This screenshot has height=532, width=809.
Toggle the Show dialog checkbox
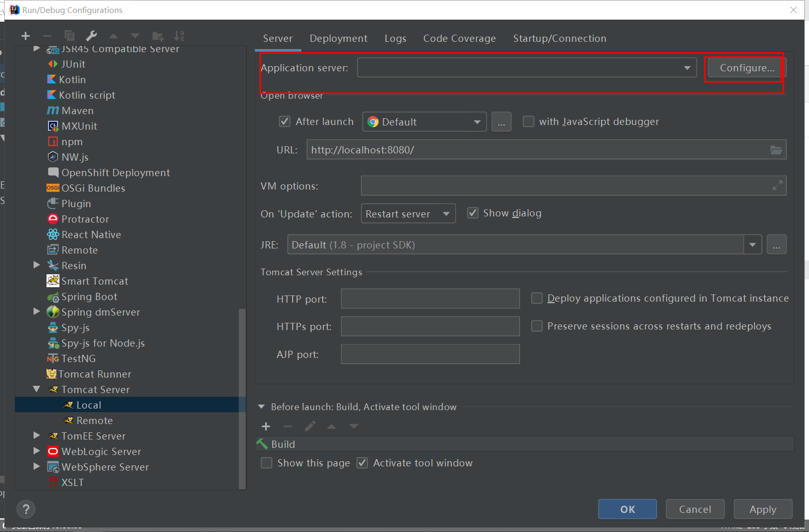coord(472,213)
